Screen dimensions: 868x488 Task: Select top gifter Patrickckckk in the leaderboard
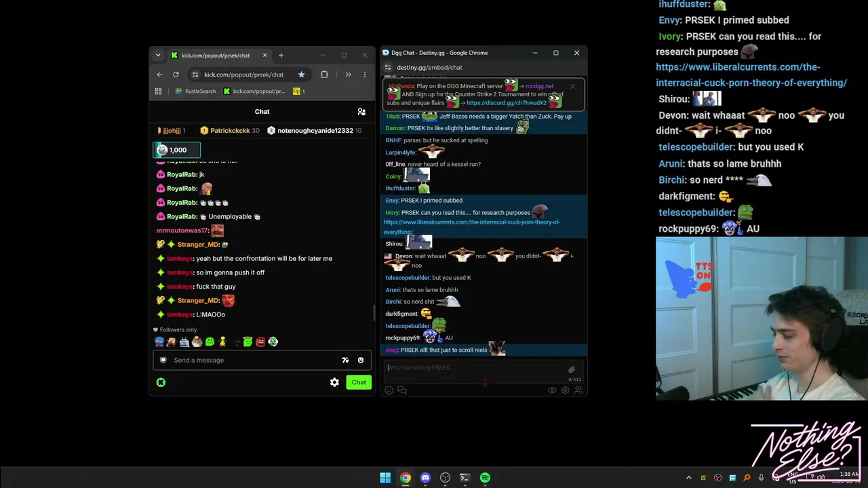coord(230,130)
